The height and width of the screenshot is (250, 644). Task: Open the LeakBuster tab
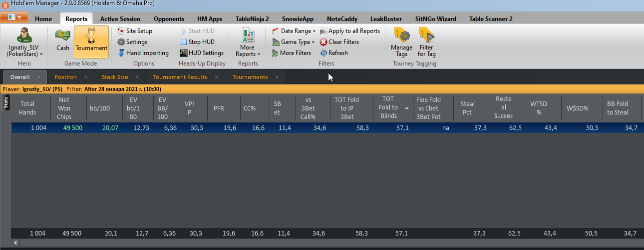(x=386, y=19)
